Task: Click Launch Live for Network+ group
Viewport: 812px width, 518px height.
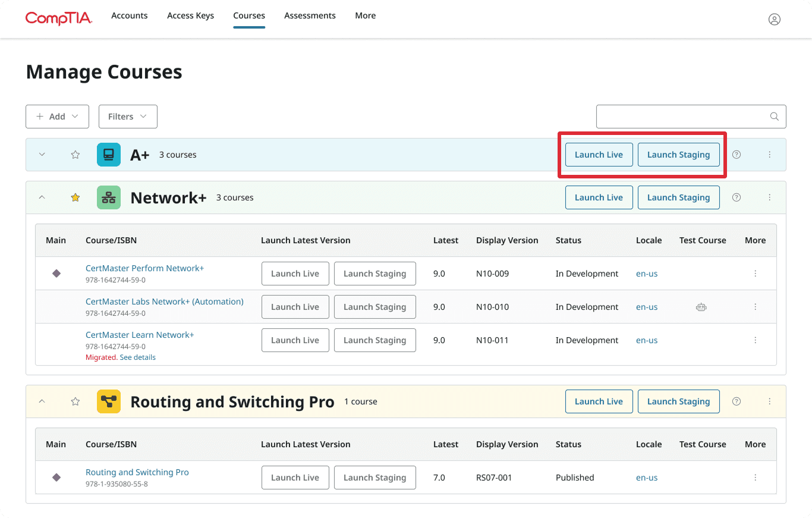Action: (x=599, y=197)
